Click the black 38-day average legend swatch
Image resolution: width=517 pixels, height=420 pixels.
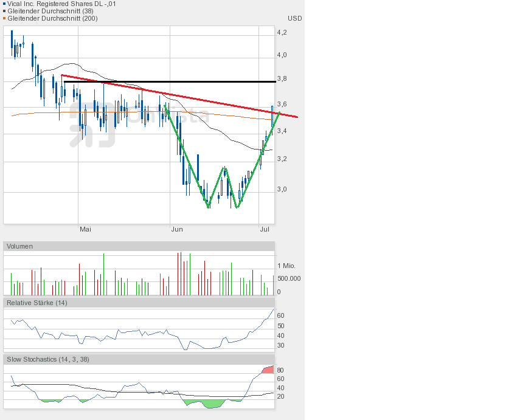click(x=4, y=11)
